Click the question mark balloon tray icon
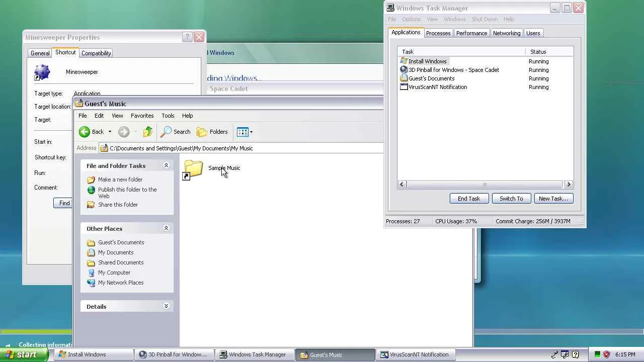This screenshot has height=362, width=644. point(576,354)
